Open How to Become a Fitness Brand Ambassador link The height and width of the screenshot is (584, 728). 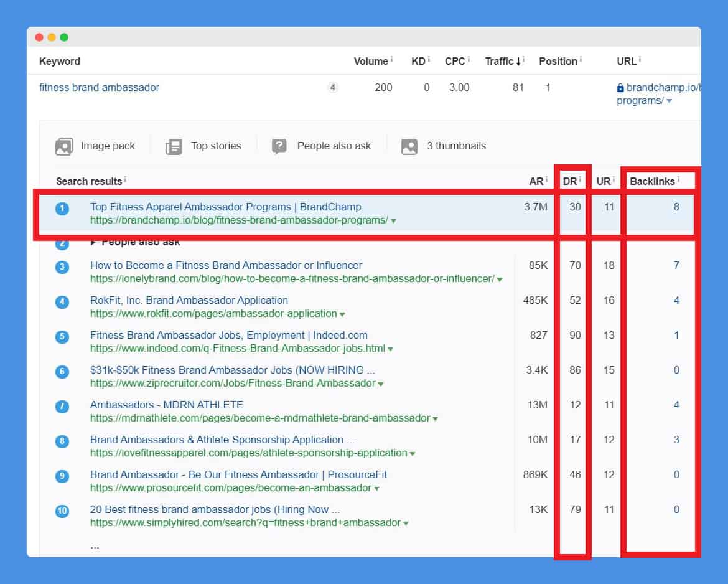pos(226,265)
